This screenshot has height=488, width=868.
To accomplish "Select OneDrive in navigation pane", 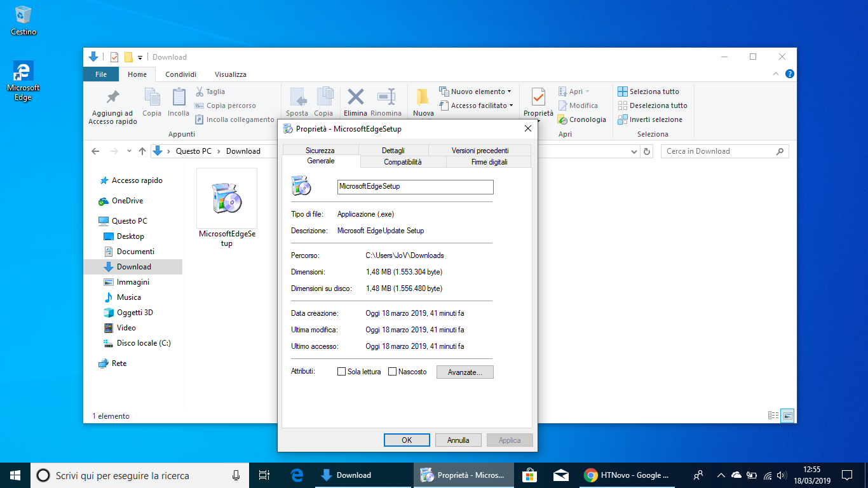I will 127,201.
